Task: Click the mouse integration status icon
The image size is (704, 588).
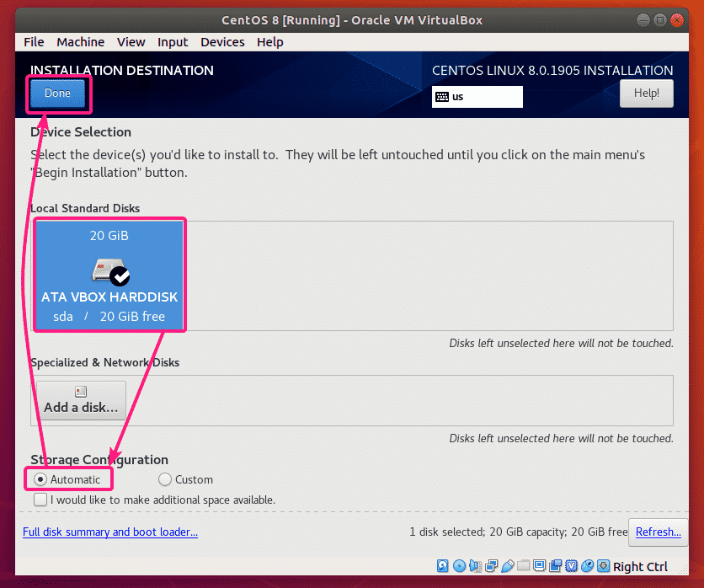Action: tap(587, 565)
